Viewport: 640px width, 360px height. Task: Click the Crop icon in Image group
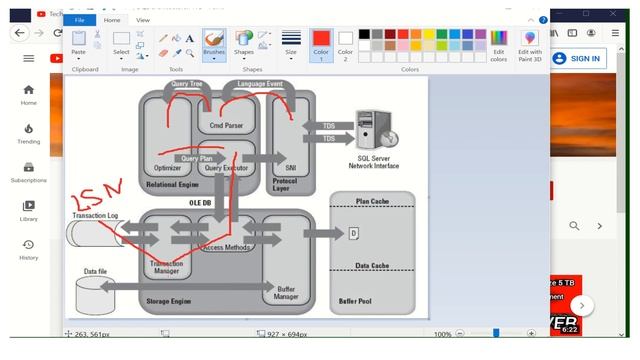(x=140, y=34)
